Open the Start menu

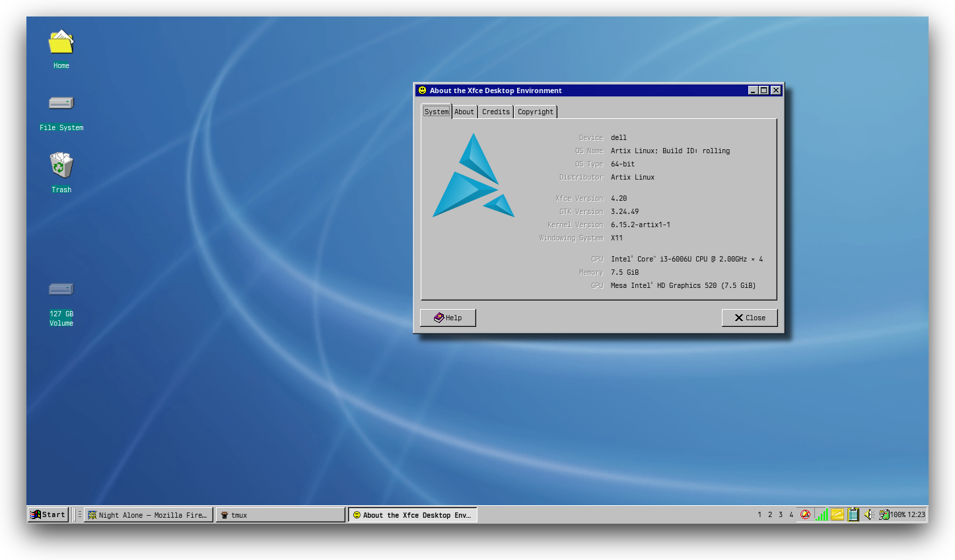[47, 514]
